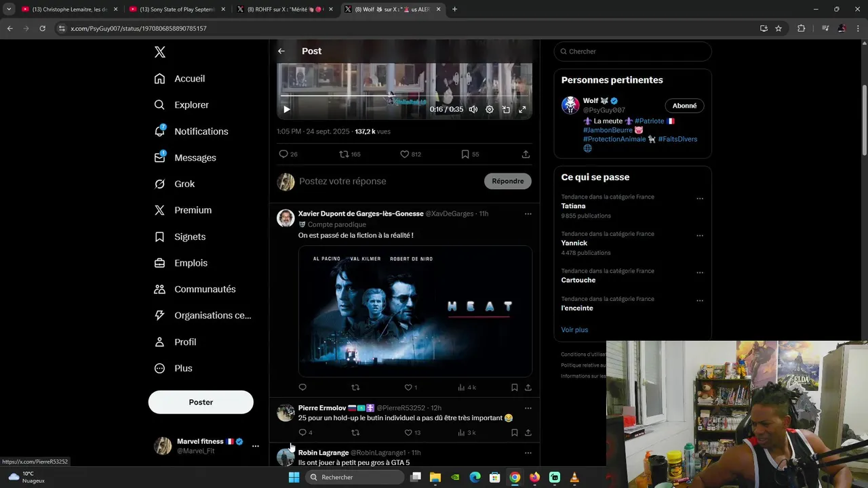
Task: Reply to Pierre Ermolov's comment
Action: tap(305, 432)
